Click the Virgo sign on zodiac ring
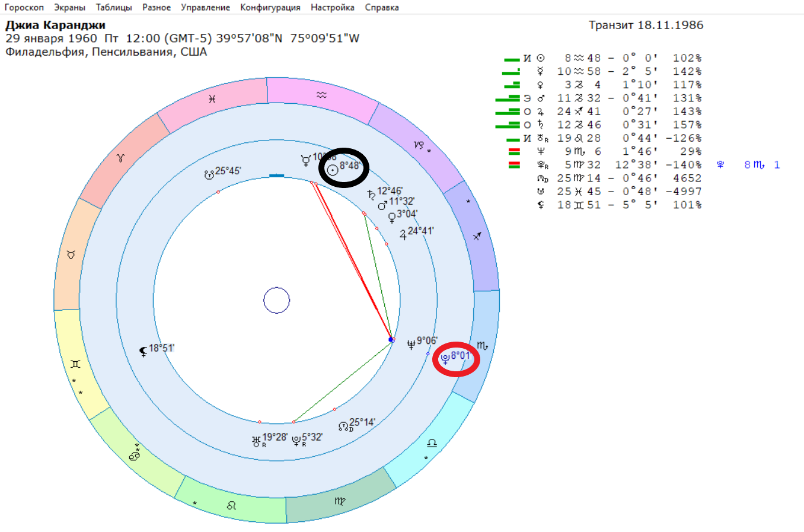 pyautogui.click(x=340, y=501)
